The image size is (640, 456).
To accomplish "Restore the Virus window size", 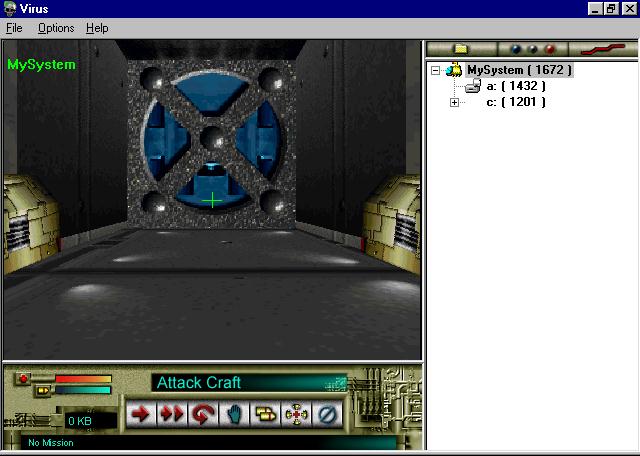I will pos(611,9).
